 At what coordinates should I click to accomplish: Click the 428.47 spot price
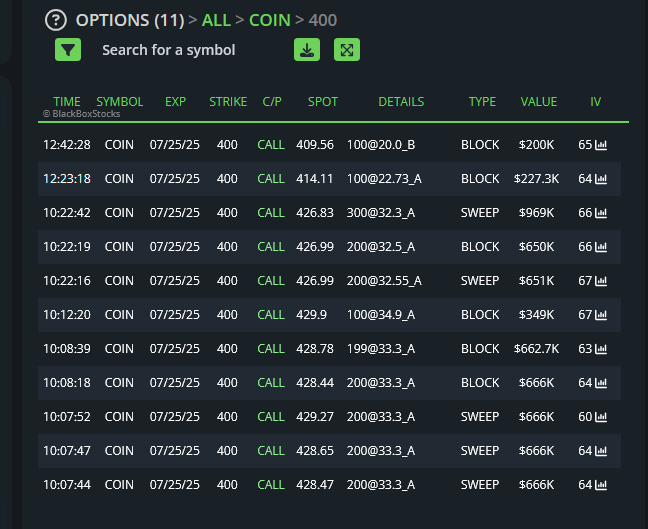(315, 484)
